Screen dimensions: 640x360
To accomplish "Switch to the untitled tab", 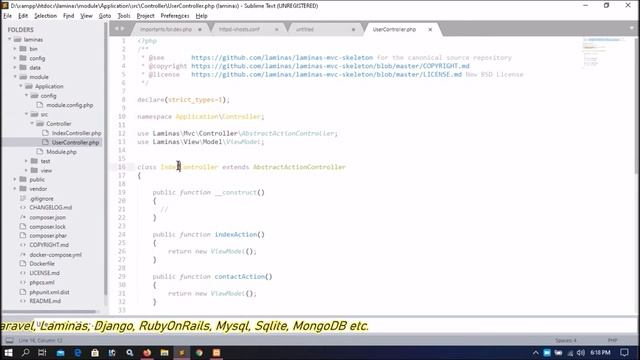I will click(305, 29).
